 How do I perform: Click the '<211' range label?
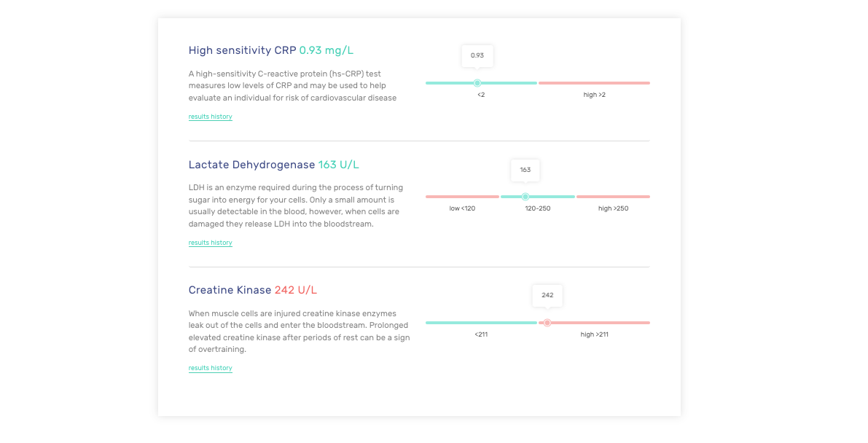tap(481, 334)
